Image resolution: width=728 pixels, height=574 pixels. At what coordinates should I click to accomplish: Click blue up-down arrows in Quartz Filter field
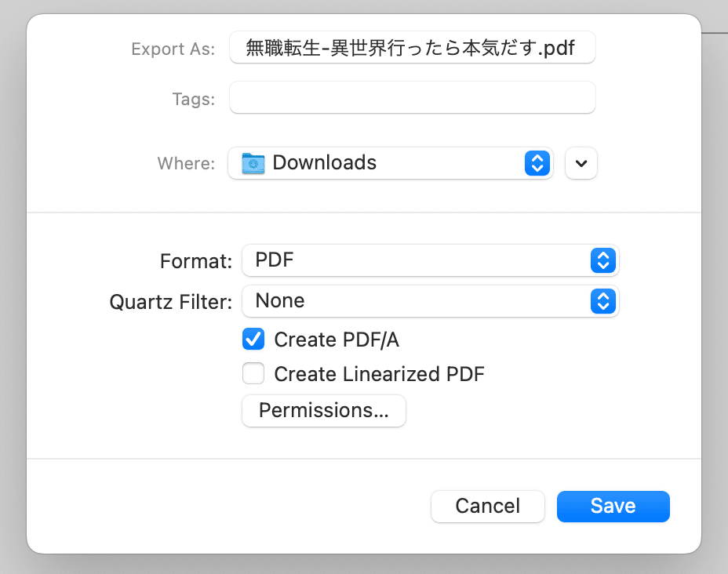tap(603, 301)
